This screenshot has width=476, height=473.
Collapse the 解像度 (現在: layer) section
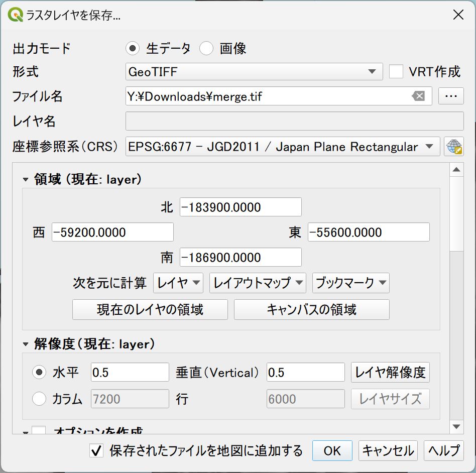(26, 344)
